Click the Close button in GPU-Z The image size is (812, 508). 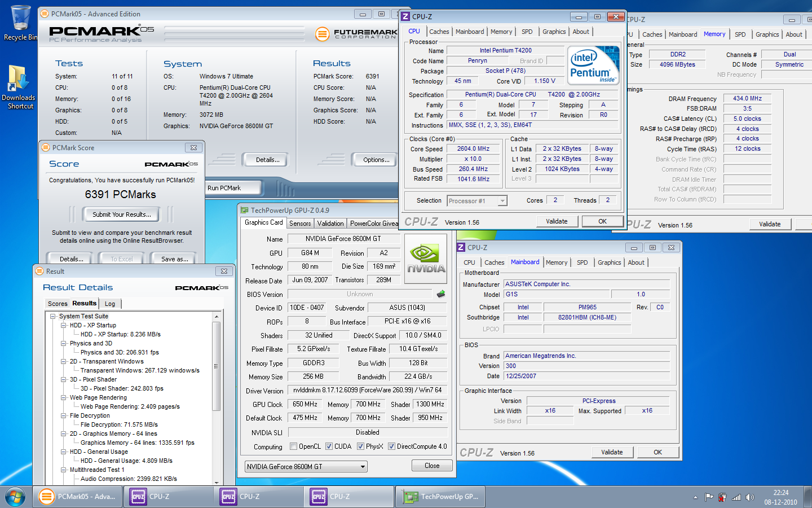pos(432,466)
